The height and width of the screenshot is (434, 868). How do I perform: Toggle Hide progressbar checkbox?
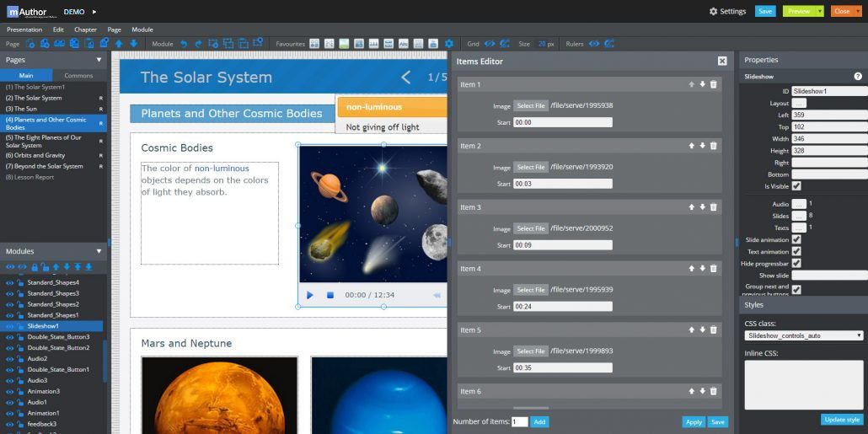(796, 264)
